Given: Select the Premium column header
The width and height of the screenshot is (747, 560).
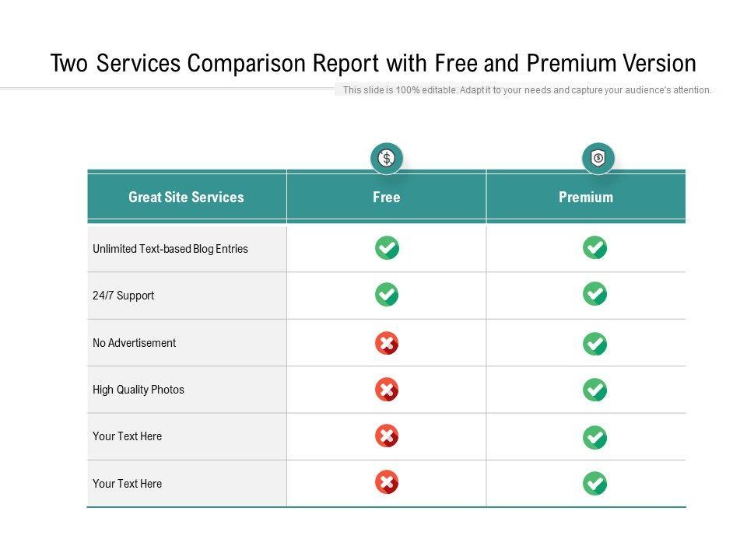Looking at the screenshot, I should click(586, 198).
